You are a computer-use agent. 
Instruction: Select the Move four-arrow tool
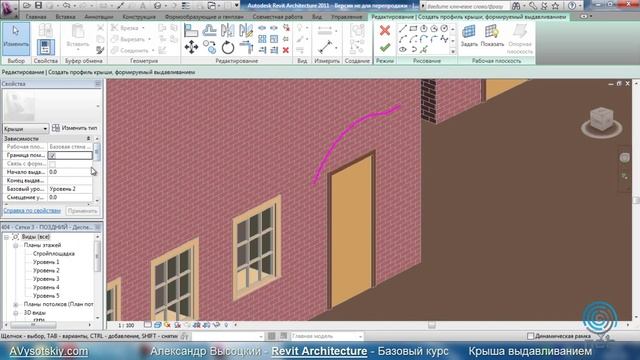[191, 47]
